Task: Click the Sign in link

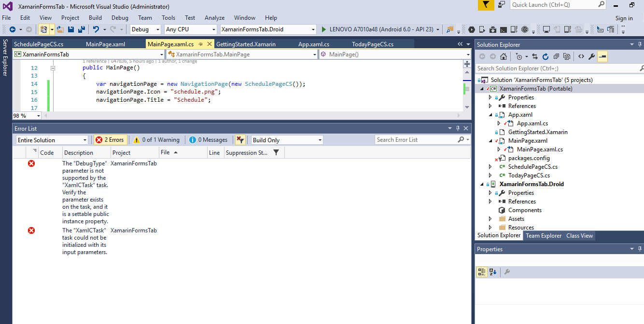Action: point(624,17)
